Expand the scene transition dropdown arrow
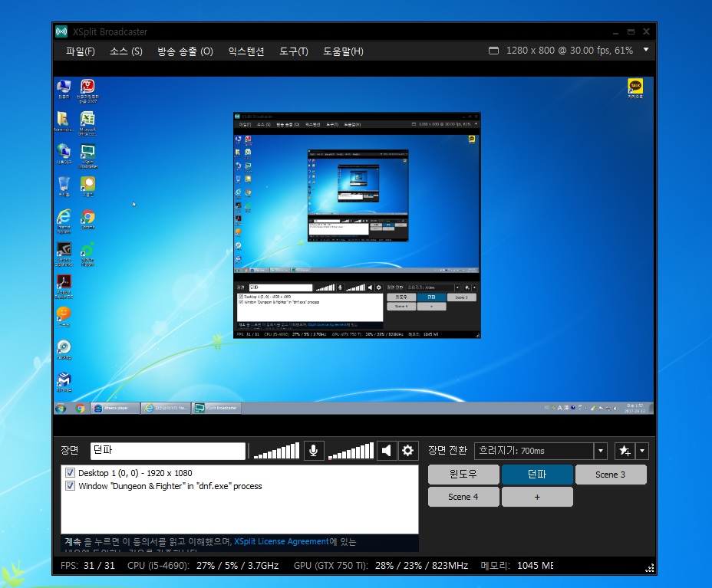 click(601, 451)
